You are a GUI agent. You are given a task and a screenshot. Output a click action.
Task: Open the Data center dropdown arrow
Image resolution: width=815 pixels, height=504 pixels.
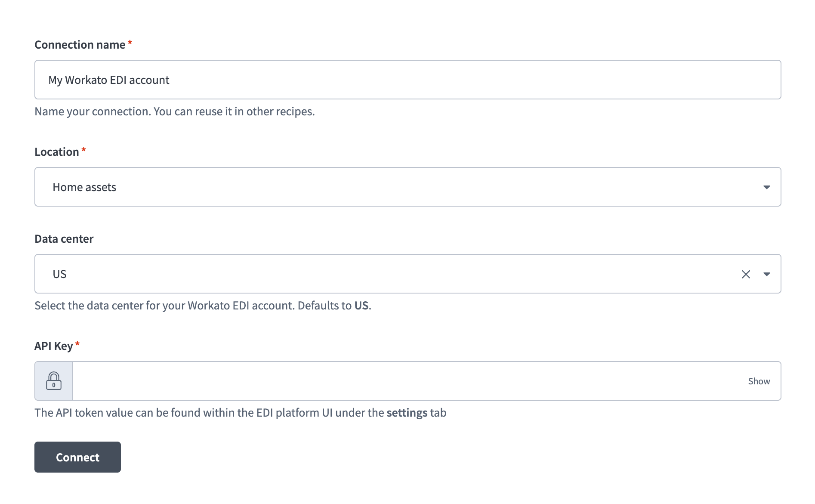766,274
